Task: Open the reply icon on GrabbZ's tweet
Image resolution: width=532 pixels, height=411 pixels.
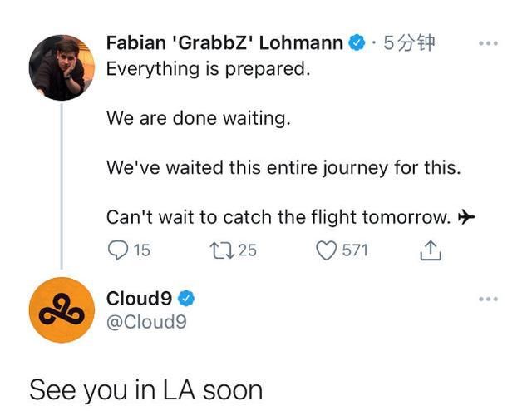Action: click(x=118, y=250)
